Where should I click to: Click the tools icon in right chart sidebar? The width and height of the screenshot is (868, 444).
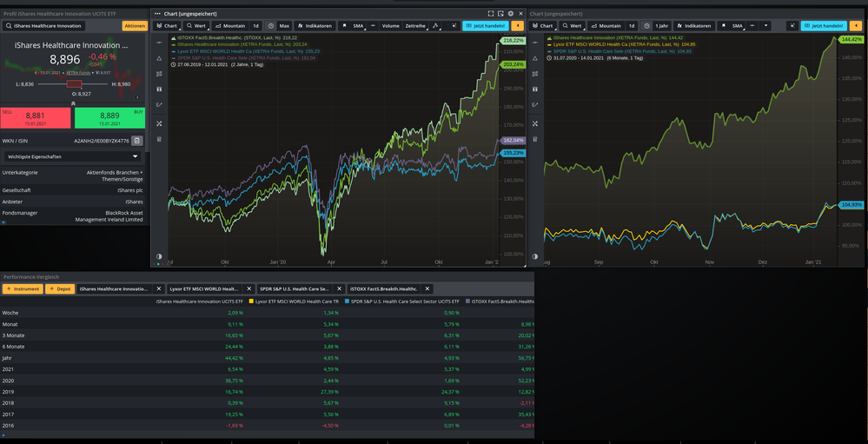534,123
